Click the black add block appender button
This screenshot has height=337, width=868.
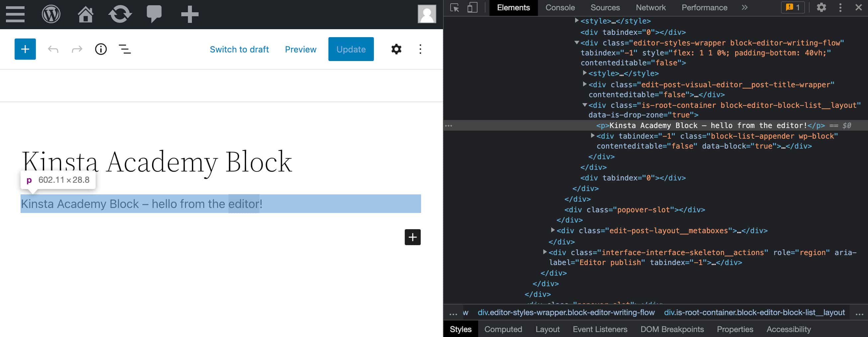412,237
